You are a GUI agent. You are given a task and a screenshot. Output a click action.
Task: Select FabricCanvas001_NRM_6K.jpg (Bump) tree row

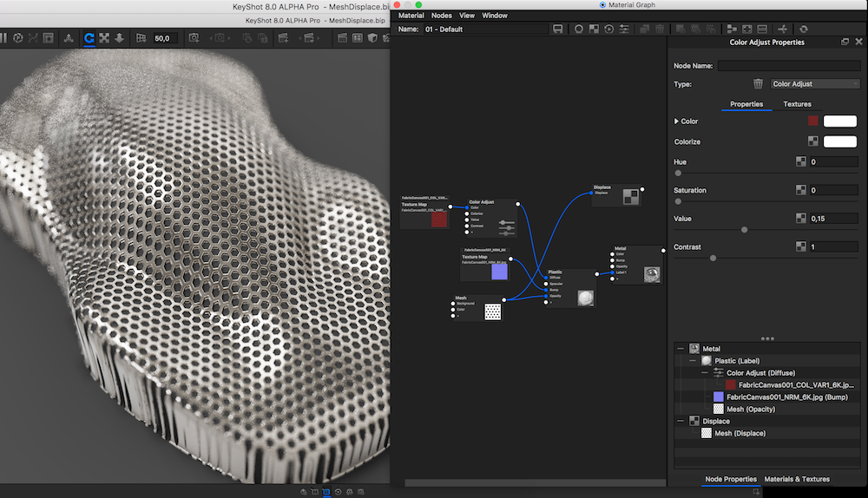point(767,397)
